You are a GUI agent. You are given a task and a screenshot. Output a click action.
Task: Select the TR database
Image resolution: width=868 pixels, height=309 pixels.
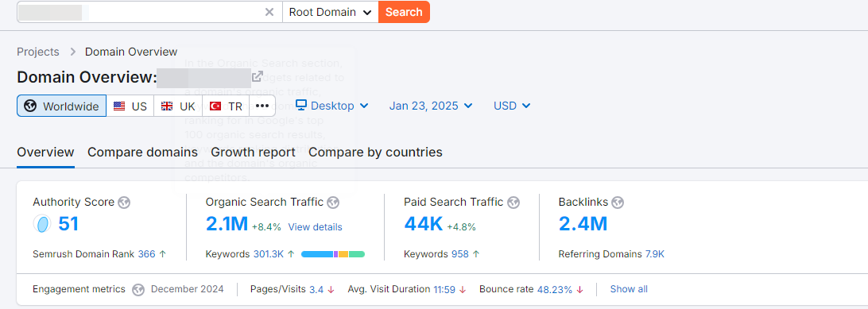click(226, 106)
